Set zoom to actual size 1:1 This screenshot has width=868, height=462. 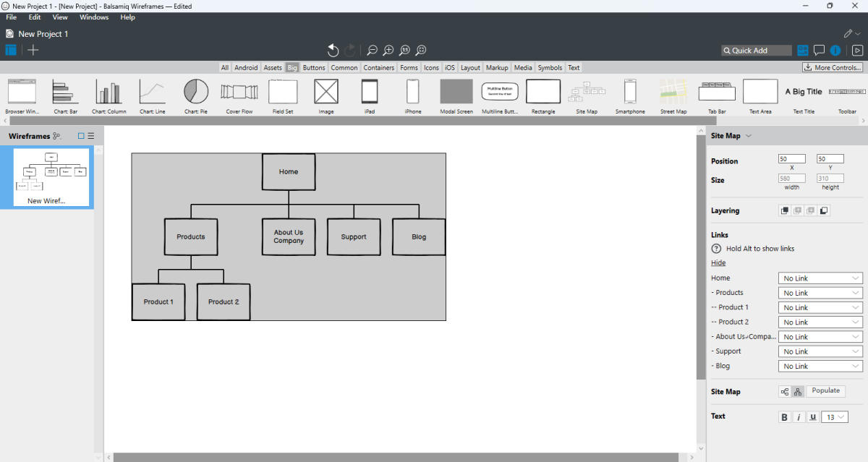(405, 50)
